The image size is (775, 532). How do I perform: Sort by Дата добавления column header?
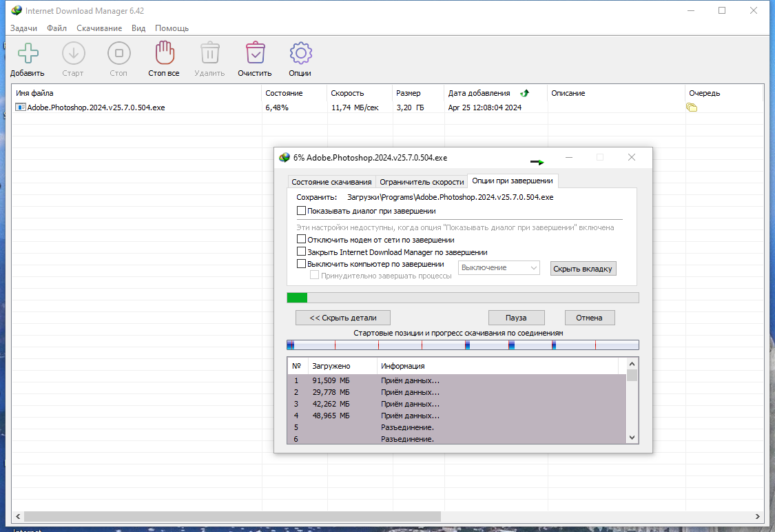[479, 93]
